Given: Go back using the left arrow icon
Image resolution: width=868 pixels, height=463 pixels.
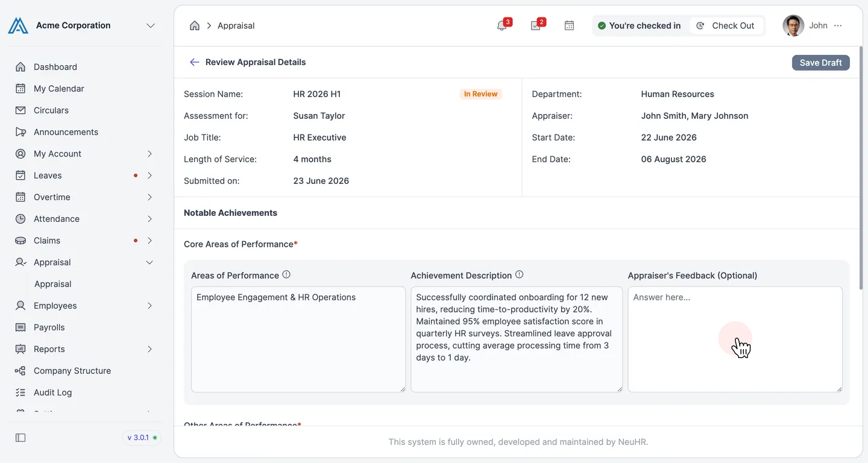Looking at the screenshot, I should point(194,62).
